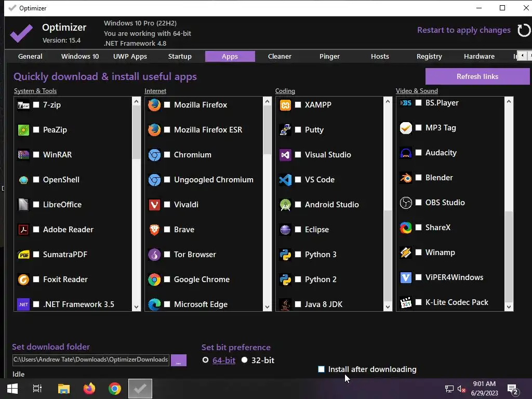This screenshot has height=399, width=532.
Task: Click the download folder path field
Action: pos(90,360)
